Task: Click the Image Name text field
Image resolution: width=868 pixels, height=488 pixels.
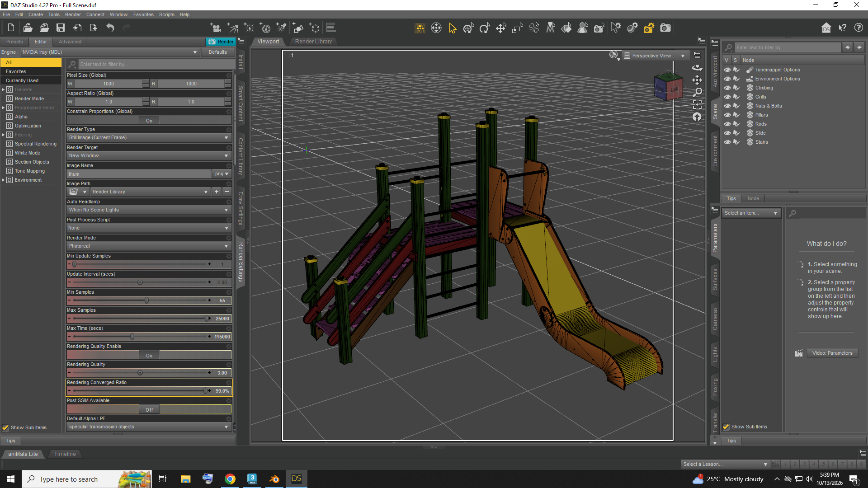Action: tap(139, 174)
